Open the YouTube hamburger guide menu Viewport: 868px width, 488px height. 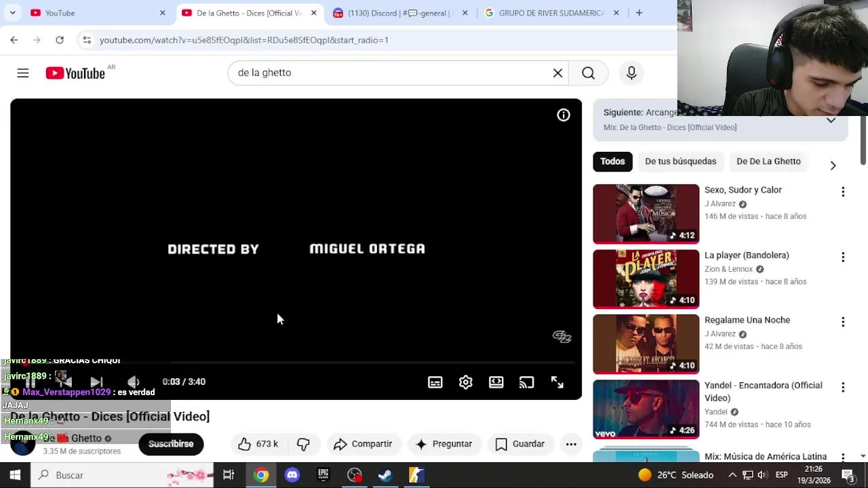23,73
